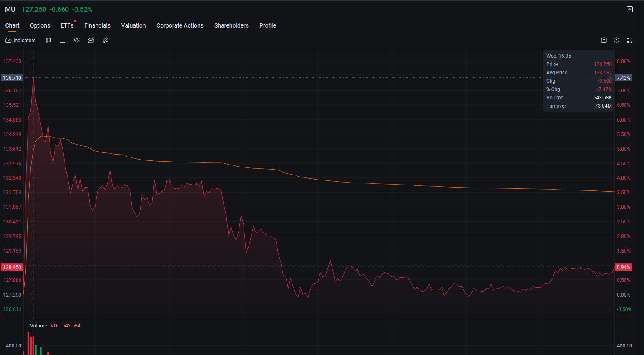The image size is (644, 355).
Task: Click the 131.704 price axis label
Action: 12,193
